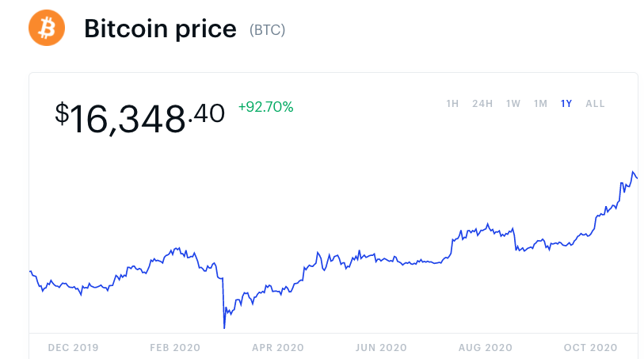Screen dimensions: 644x359
Task: Click the OCT 2020 axis label
Action: click(x=591, y=347)
